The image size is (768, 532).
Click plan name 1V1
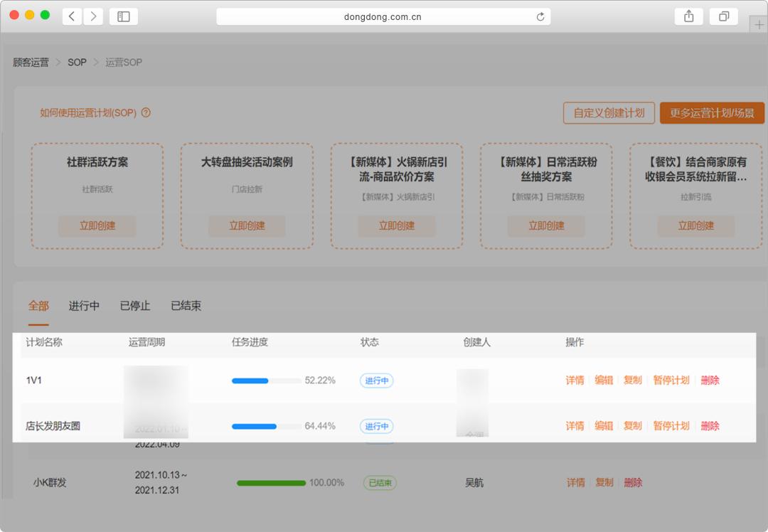coord(34,380)
